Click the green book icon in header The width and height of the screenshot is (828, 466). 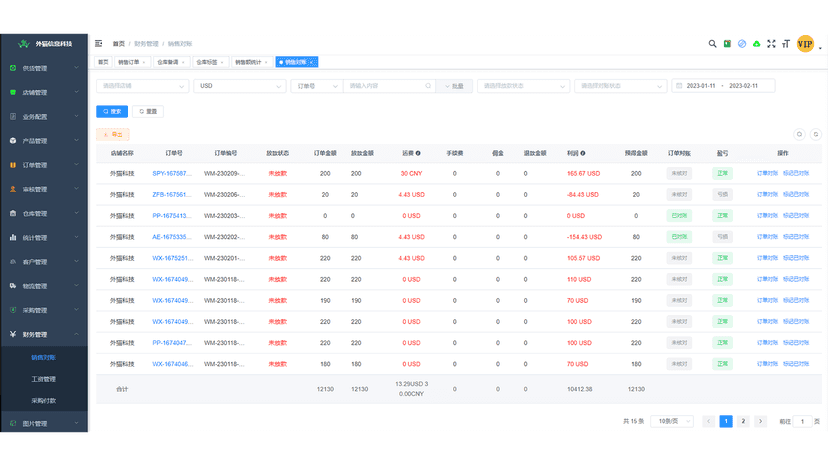(x=727, y=44)
